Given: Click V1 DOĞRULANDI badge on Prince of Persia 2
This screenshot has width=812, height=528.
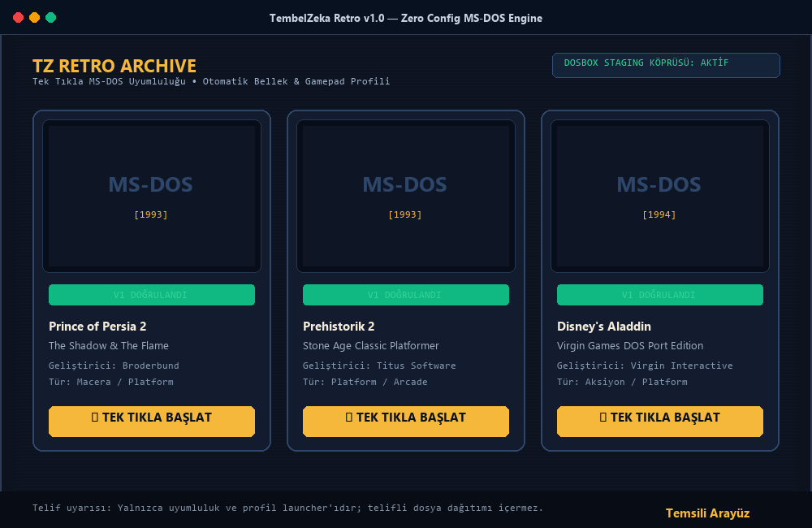Looking at the screenshot, I should click(152, 295).
